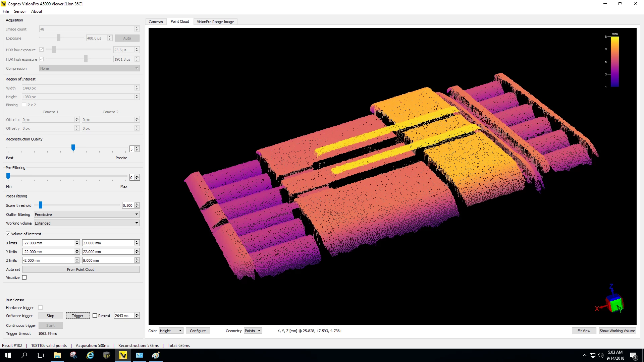Viewport: 644px width, 362px height.
Task: Click the Trigger button to run sensor
Action: click(77, 316)
